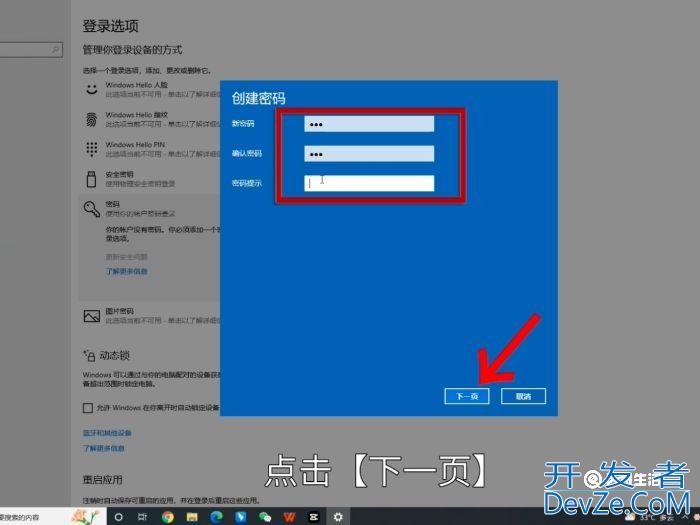The width and height of the screenshot is (700, 525).
Task: Launch Google Chrome from the taskbar
Action: 168,517
